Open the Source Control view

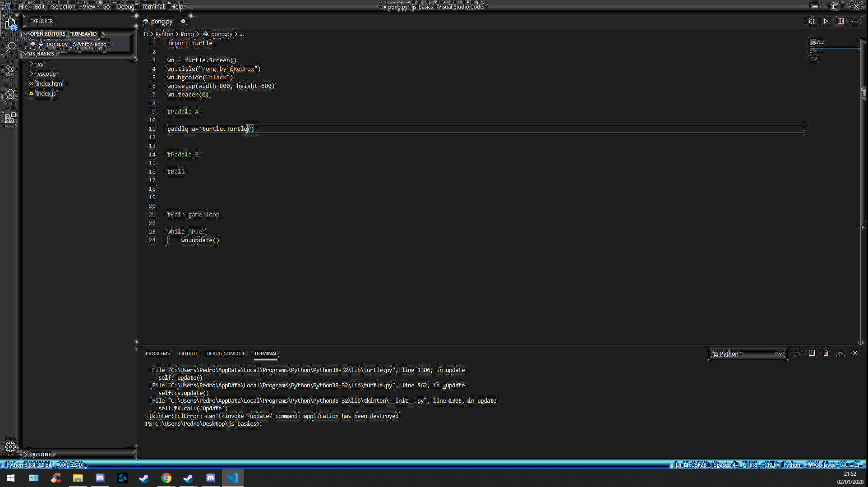pos(10,71)
